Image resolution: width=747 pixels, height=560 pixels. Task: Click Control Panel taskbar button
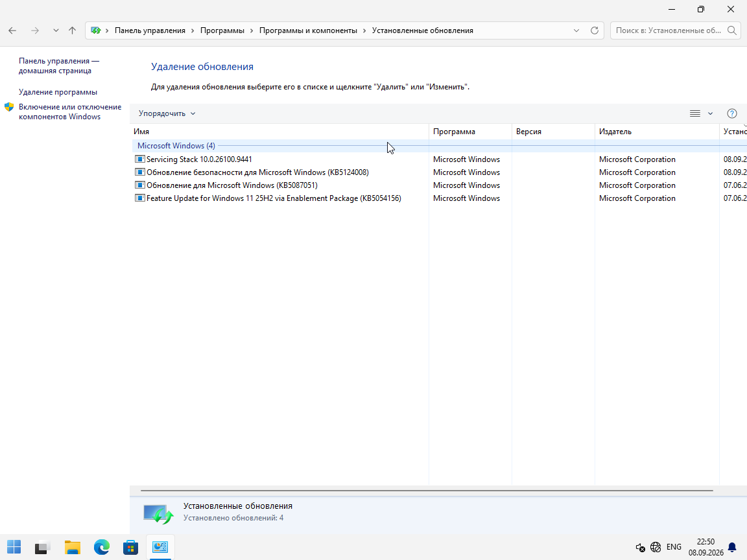160,547
